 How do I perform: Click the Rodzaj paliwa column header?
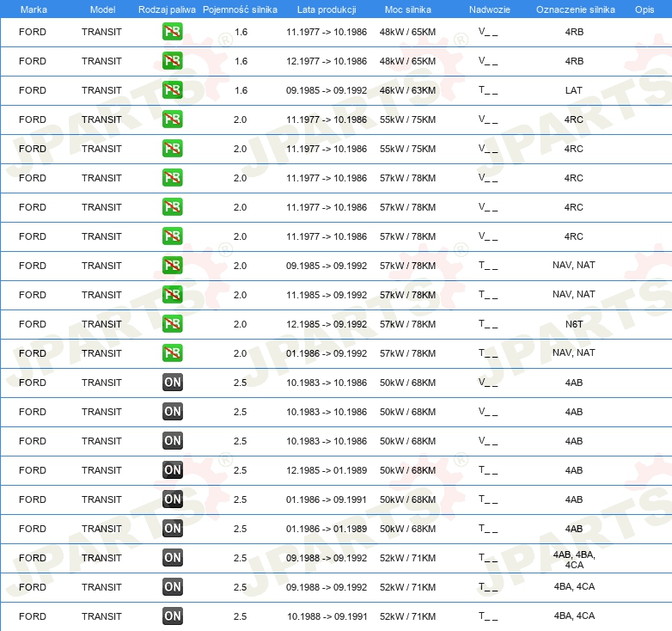click(x=167, y=9)
